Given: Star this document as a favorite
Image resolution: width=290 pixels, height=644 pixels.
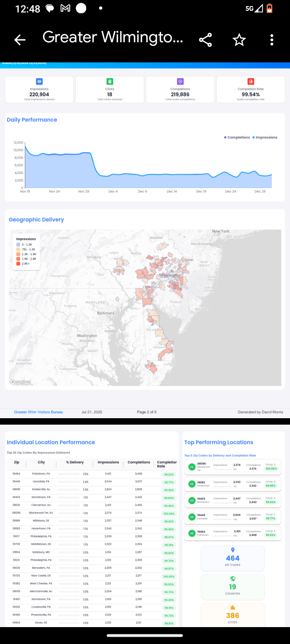Looking at the screenshot, I should (x=239, y=40).
